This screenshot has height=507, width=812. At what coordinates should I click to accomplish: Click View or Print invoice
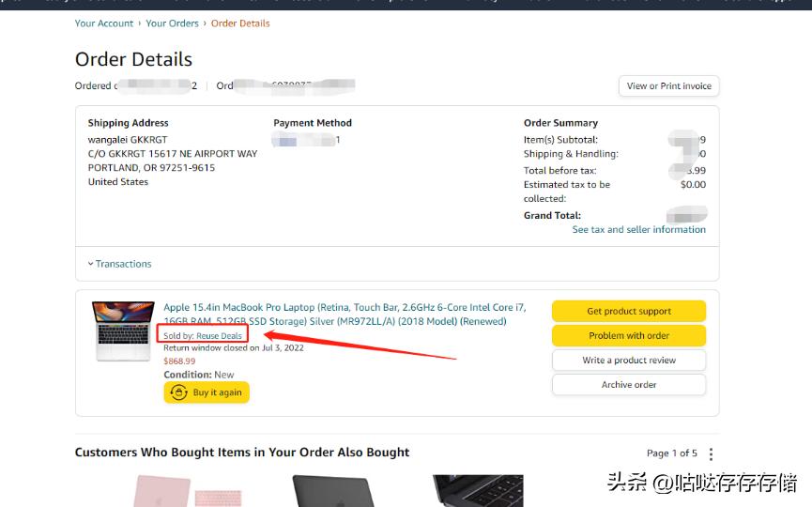(x=668, y=86)
